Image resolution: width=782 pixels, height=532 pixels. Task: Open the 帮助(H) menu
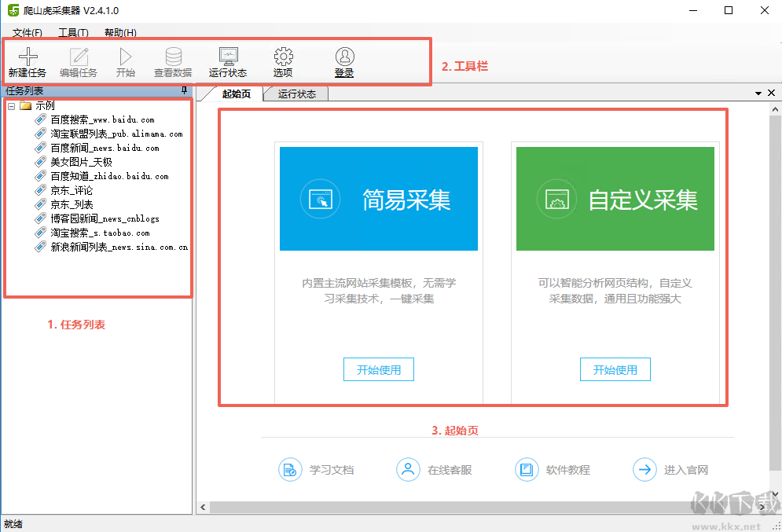(x=120, y=32)
